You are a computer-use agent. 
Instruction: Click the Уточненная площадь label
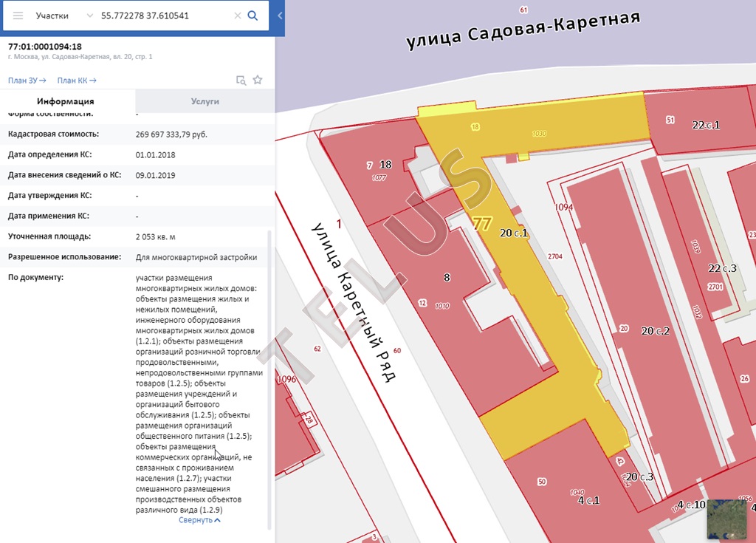click(x=49, y=236)
